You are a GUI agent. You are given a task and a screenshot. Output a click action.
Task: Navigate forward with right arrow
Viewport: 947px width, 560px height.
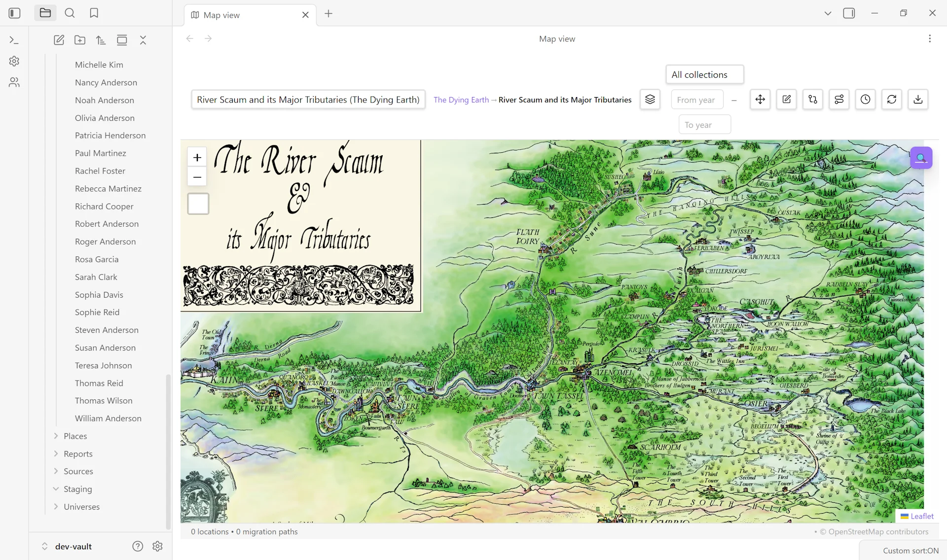(x=208, y=38)
